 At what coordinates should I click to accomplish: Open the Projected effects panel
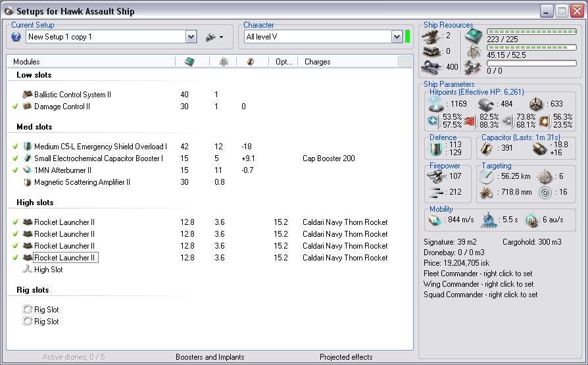tap(346, 356)
